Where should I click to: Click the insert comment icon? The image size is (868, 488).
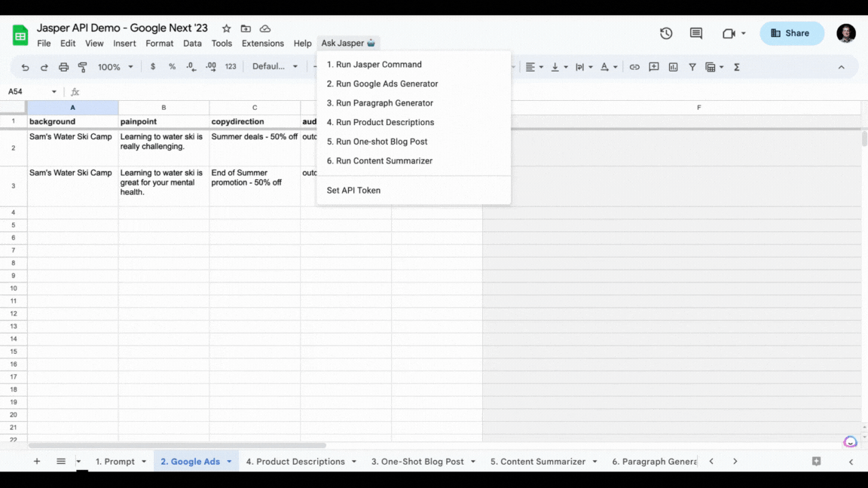[654, 67]
